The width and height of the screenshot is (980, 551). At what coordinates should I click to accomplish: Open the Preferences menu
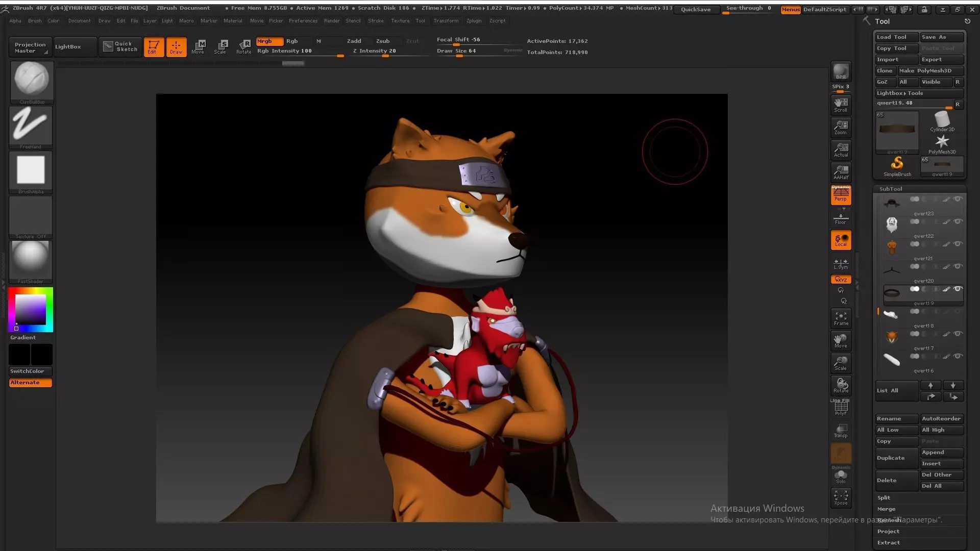point(303,21)
